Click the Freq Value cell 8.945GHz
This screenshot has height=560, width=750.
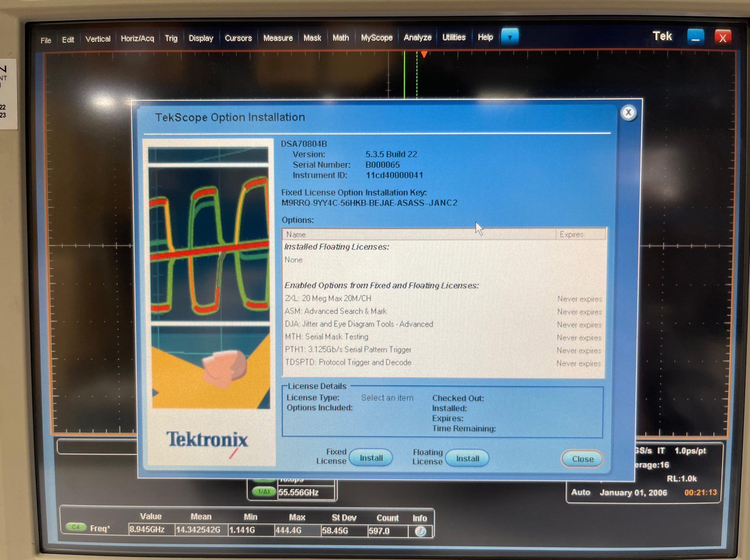pos(151,529)
